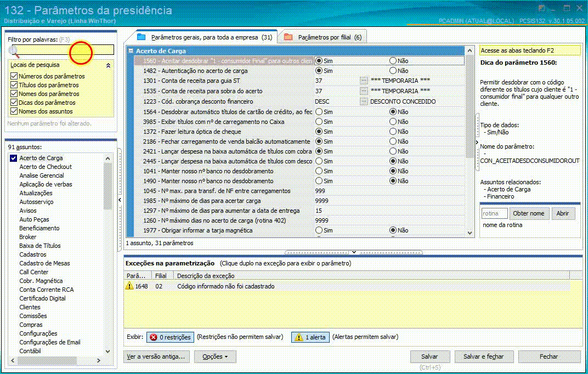This screenshot has width=588, height=374.
Task: Click lookup ellipsis for parameter 1223
Action: click(363, 101)
